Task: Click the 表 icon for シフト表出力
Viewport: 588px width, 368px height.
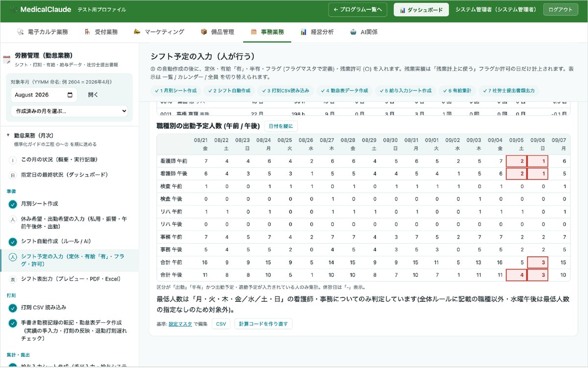Action: point(13,279)
